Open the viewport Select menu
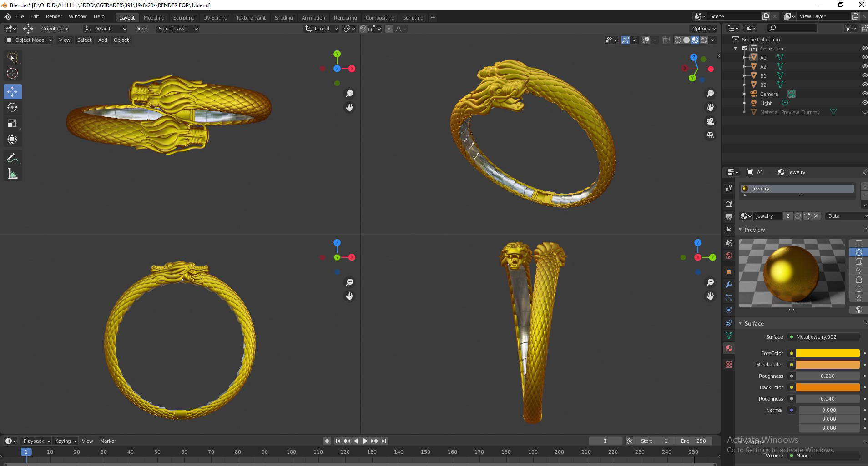The image size is (868, 466). [x=84, y=40]
